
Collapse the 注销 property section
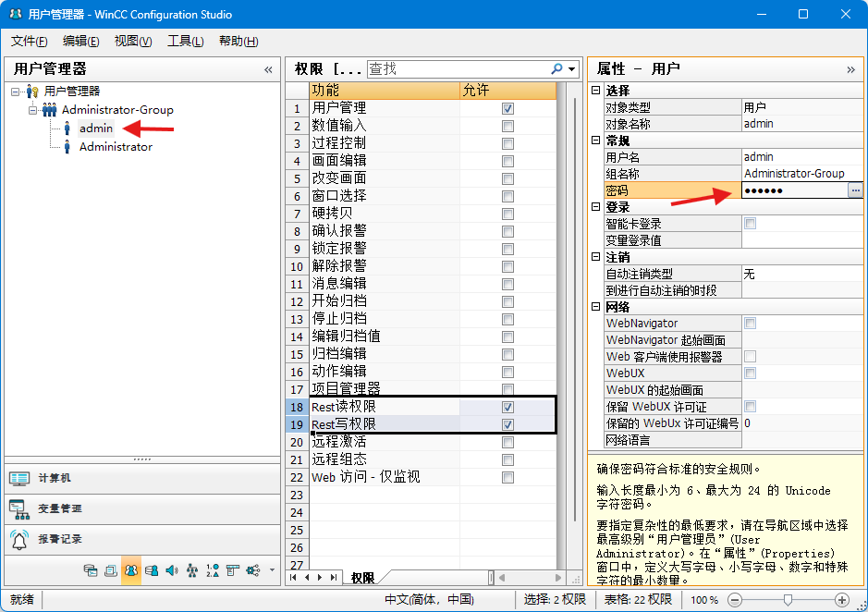[595, 256]
